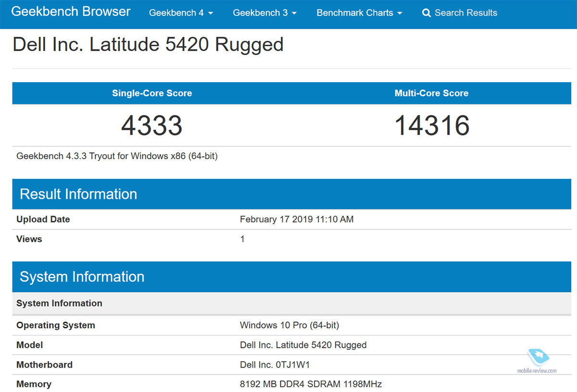Select the Windows 10 Pro (64-bit) value
The image size is (577, 392).
289,325
